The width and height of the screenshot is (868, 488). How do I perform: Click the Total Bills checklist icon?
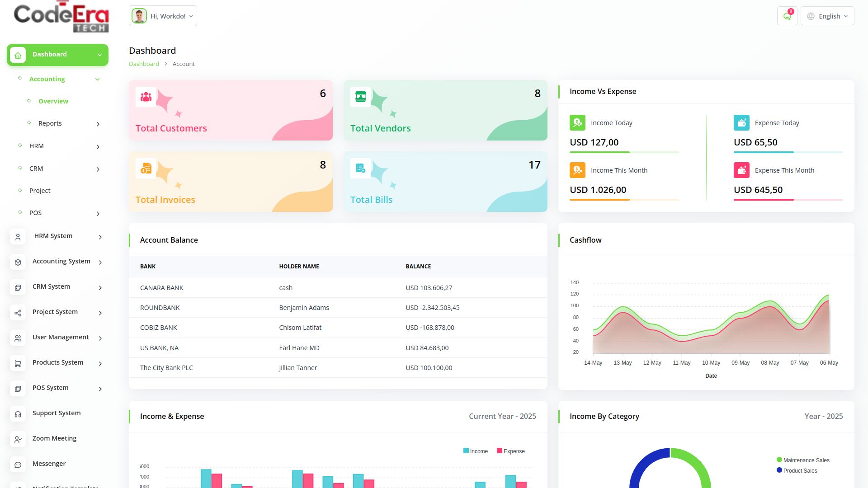click(x=360, y=169)
